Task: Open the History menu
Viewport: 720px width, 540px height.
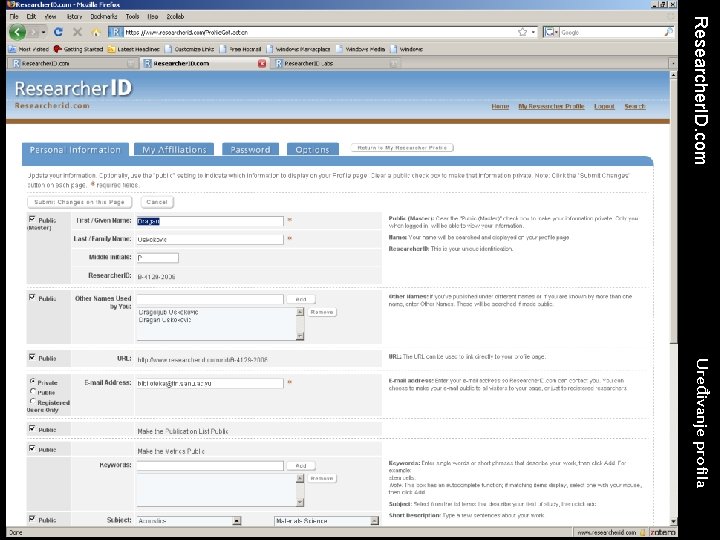Action: (74, 17)
